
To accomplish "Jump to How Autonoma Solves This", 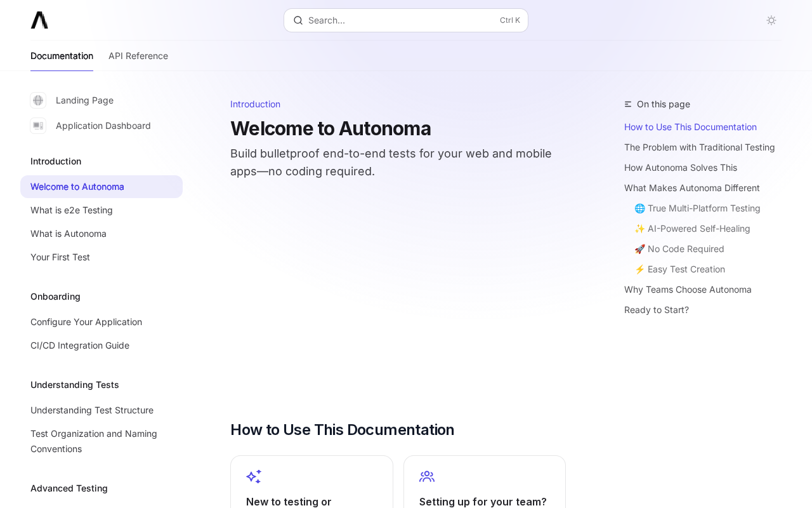I will [x=681, y=168].
